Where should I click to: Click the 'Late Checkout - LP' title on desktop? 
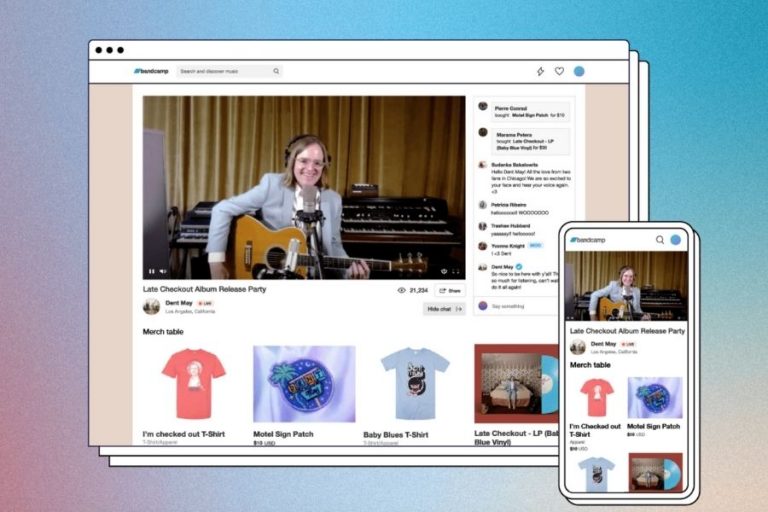(x=516, y=438)
